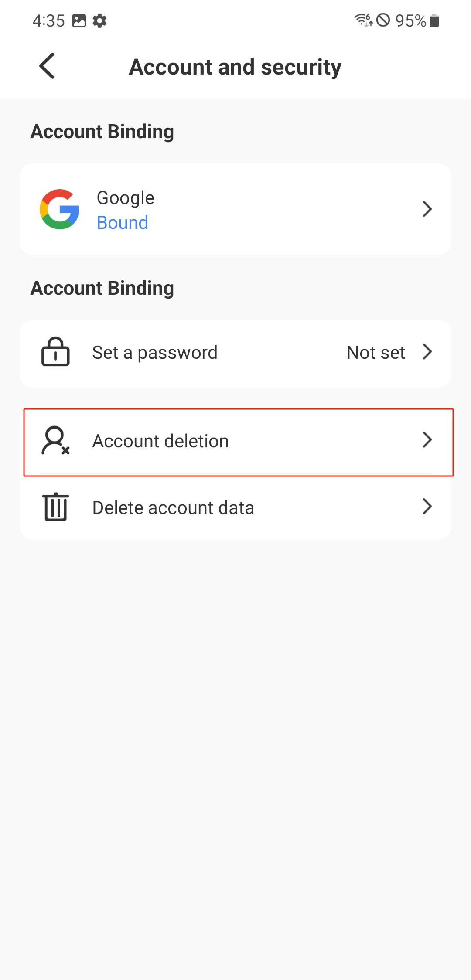Tap the "Not set" password status
The width and height of the screenshot is (471, 980).
click(375, 353)
